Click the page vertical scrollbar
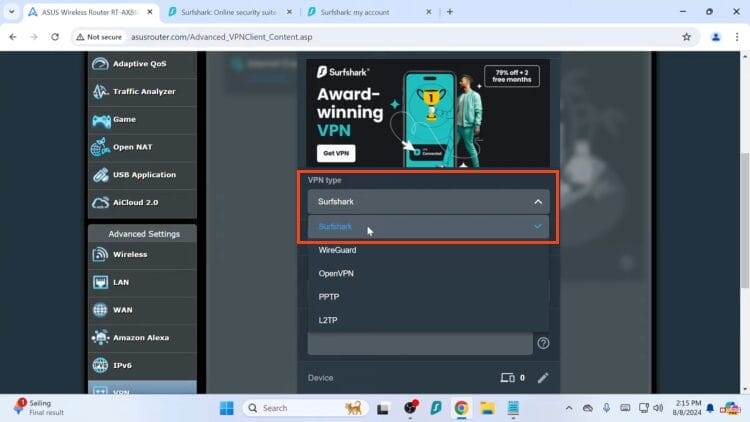The width and height of the screenshot is (750, 422). pos(745,221)
